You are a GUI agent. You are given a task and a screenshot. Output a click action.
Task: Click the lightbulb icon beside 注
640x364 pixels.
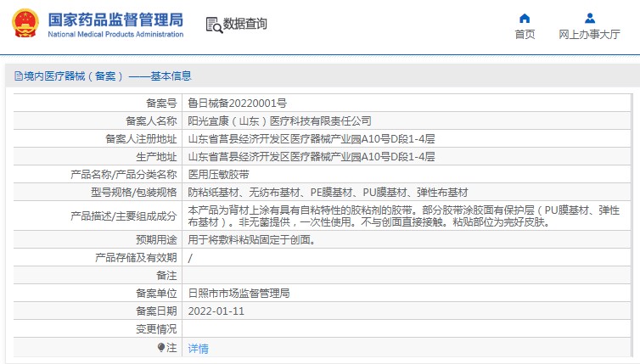(x=160, y=348)
